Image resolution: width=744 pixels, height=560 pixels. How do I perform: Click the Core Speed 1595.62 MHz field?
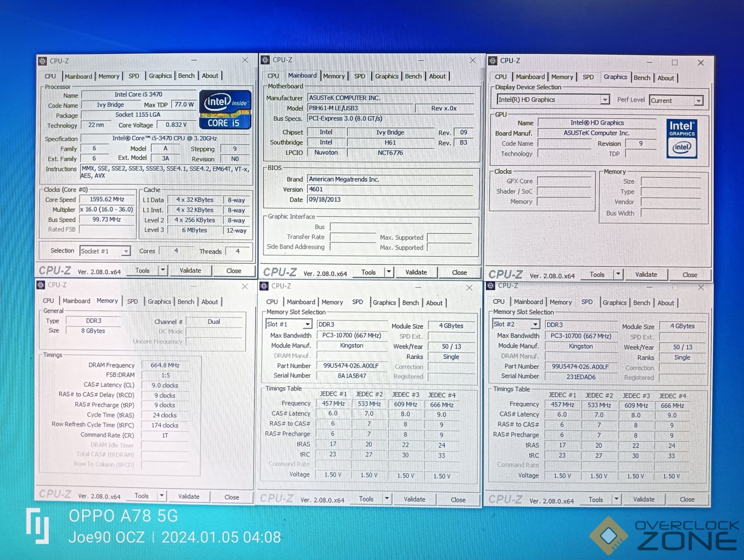tap(107, 199)
